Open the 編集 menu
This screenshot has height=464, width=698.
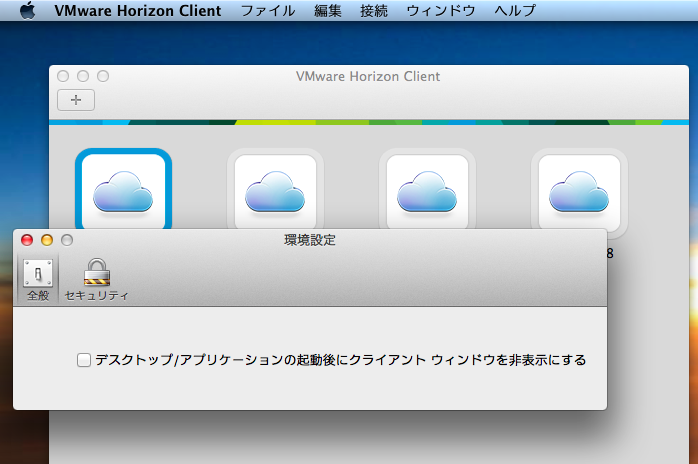(x=328, y=10)
